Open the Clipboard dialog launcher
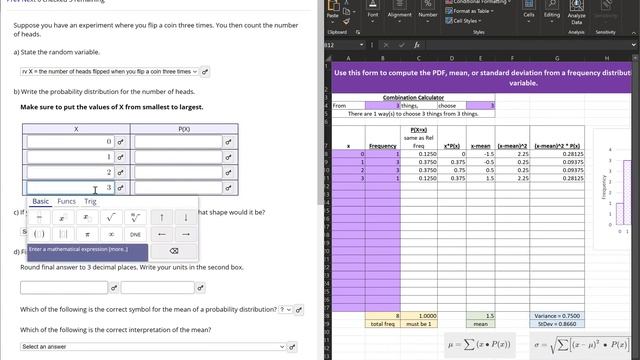This screenshot has height=360, width=640. pyautogui.click(x=358, y=32)
